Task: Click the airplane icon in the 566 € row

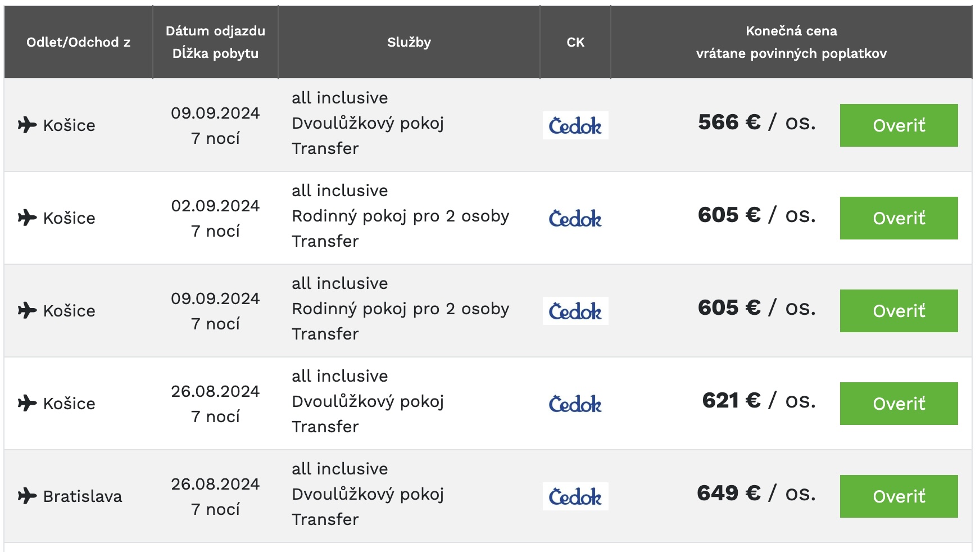Action: pos(27,125)
